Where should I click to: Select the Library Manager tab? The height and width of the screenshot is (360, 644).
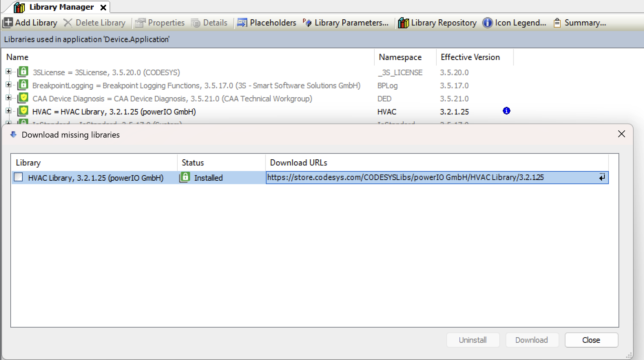click(x=61, y=7)
